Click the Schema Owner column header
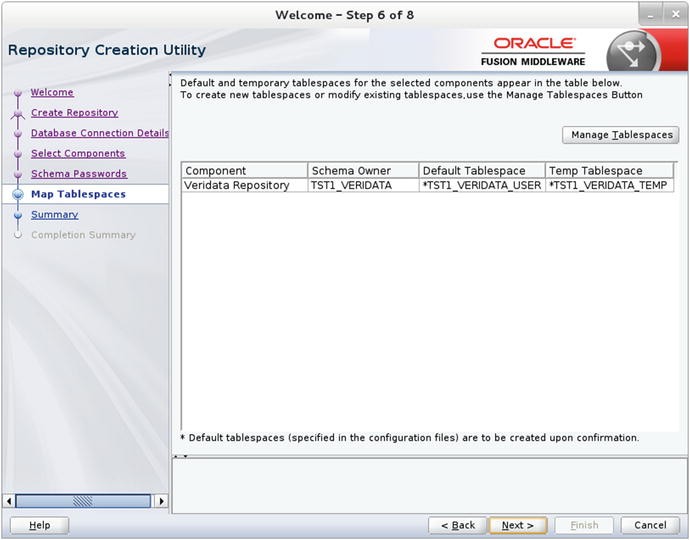The height and width of the screenshot is (540, 690). [x=363, y=170]
